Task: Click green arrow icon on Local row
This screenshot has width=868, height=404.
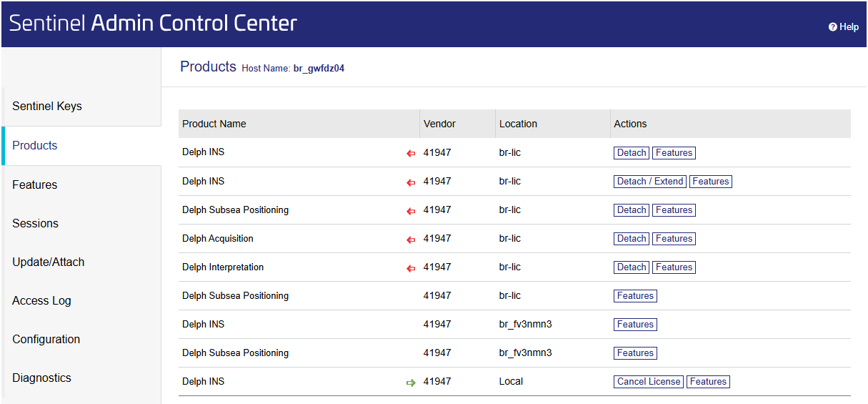Action: (x=411, y=383)
